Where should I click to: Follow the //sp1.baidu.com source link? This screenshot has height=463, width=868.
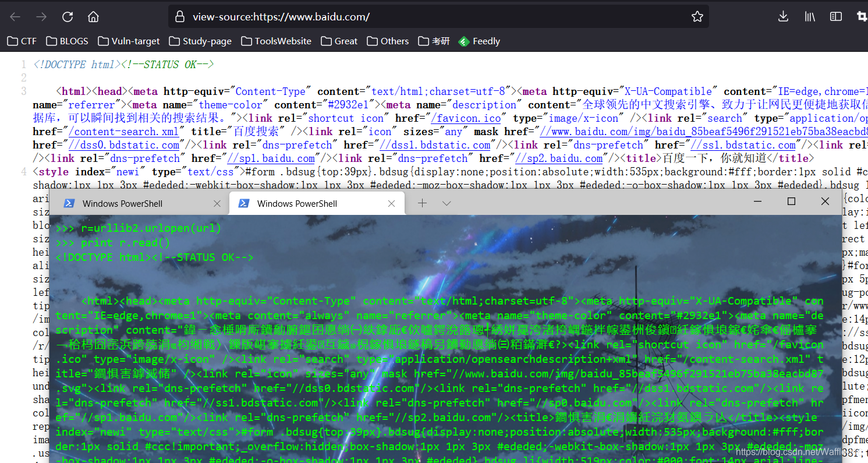(x=271, y=158)
